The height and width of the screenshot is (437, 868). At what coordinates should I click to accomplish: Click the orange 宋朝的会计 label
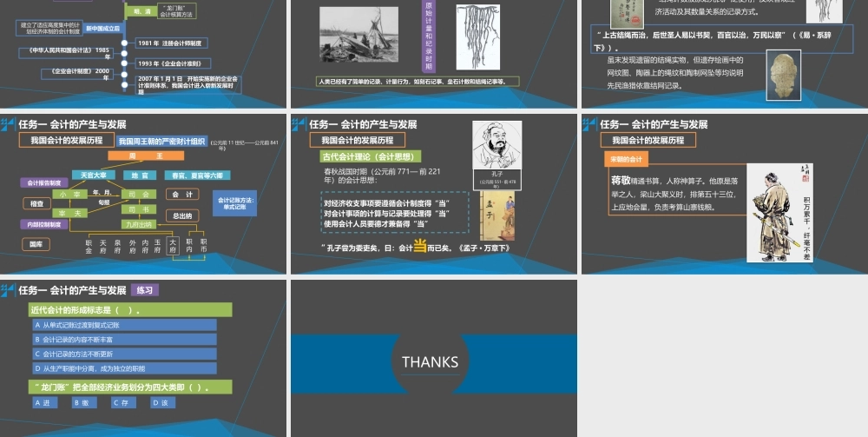point(626,159)
